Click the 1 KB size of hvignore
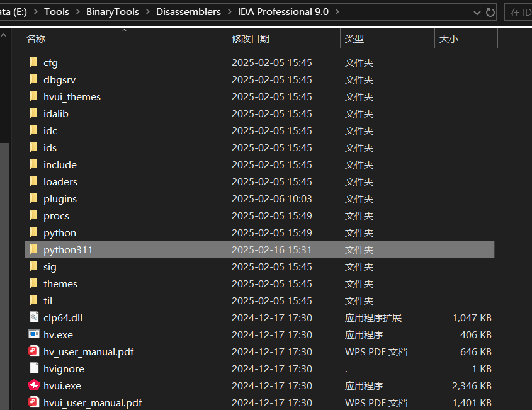This screenshot has height=410, width=532. click(x=482, y=368)
